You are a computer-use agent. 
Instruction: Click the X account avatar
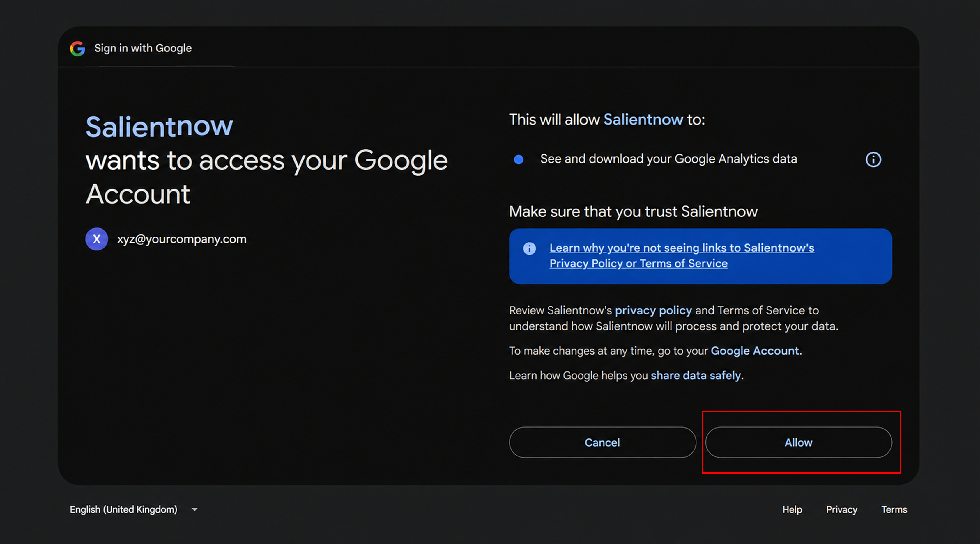97,239
